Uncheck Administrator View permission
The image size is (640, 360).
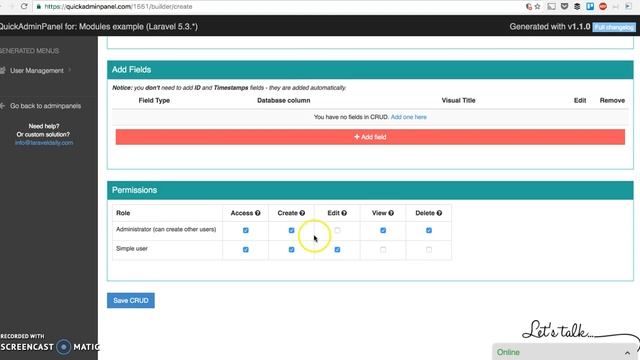[383, 230]
